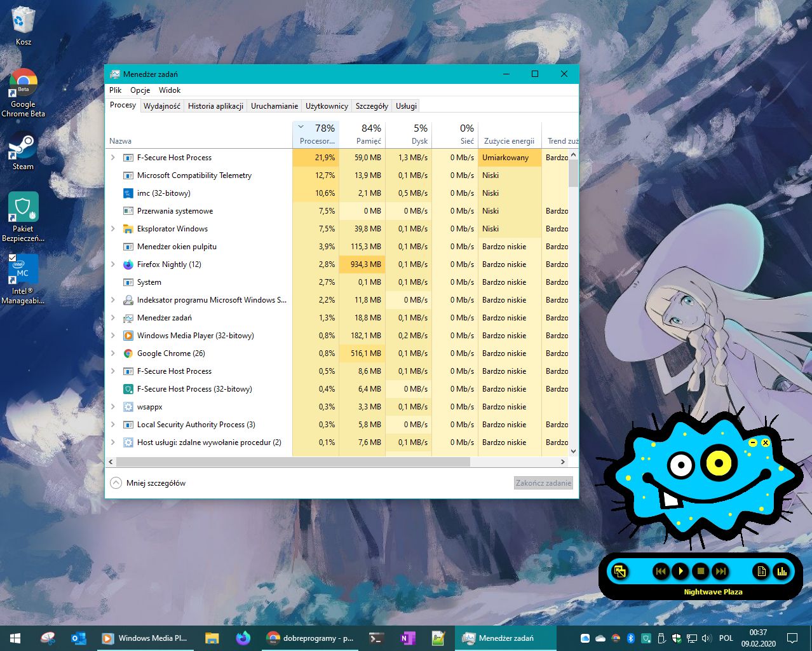The width and height of the screenshot is (812, 651).
Task: Open Firefox Nightly from the taskbar
Action: 243,638
